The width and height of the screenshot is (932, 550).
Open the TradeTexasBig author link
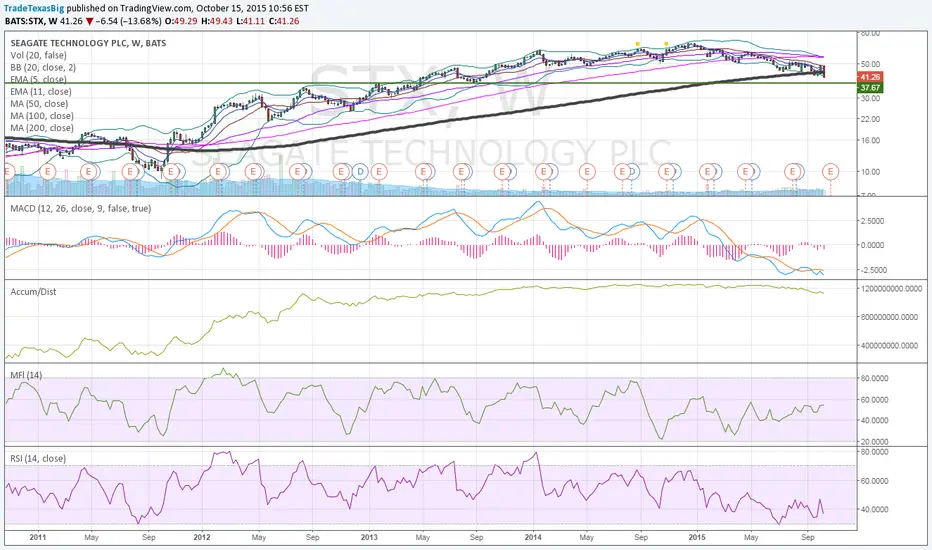(x=34, y=9)
